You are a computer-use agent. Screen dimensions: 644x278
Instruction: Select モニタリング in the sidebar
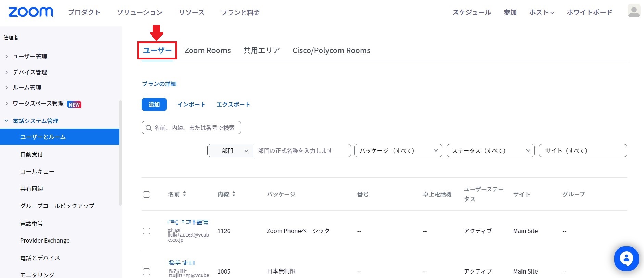coord(37,275)
